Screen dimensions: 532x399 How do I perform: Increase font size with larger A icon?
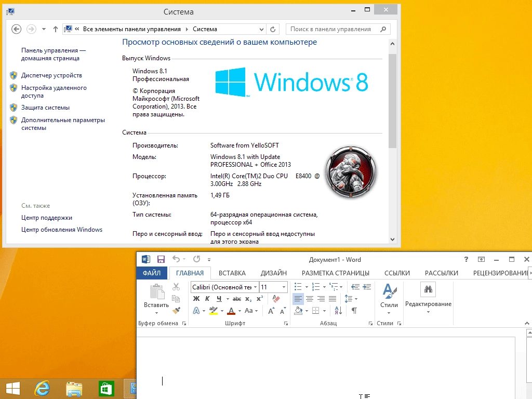271,311
